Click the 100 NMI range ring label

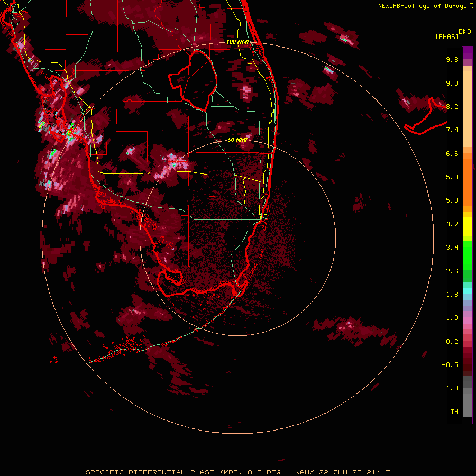(x=237, y=42)
